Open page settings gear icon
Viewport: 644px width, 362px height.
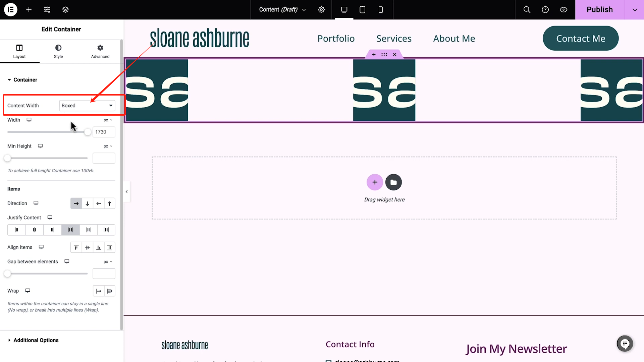[321, 9]
